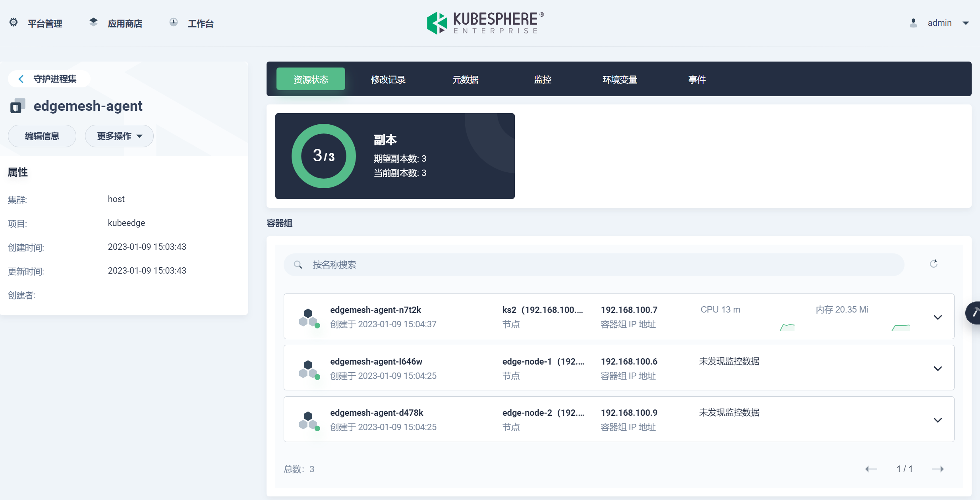This screenshot has height=500, width=980.
Task: Click the search magnifier icon
Action: click(298, 264)
